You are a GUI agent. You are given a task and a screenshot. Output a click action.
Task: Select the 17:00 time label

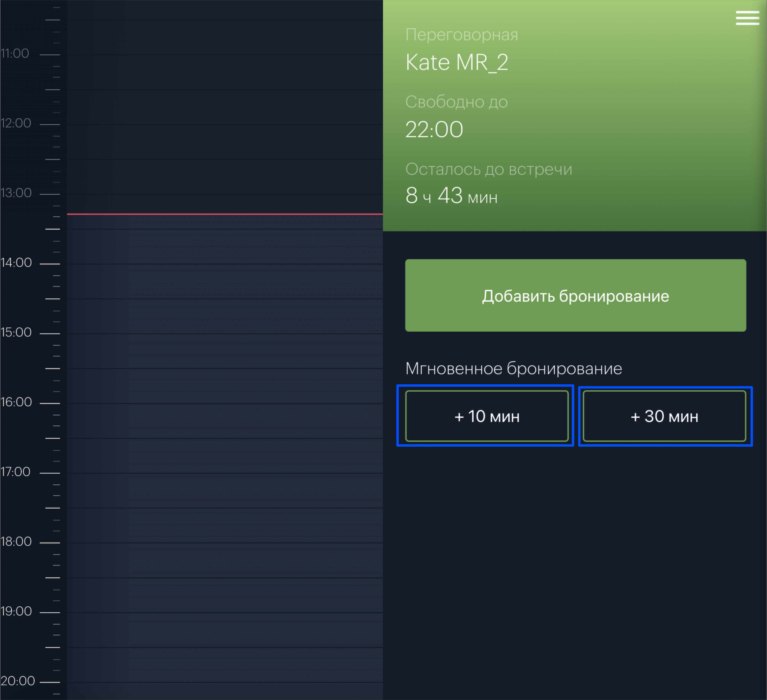(x=15, y=472)
